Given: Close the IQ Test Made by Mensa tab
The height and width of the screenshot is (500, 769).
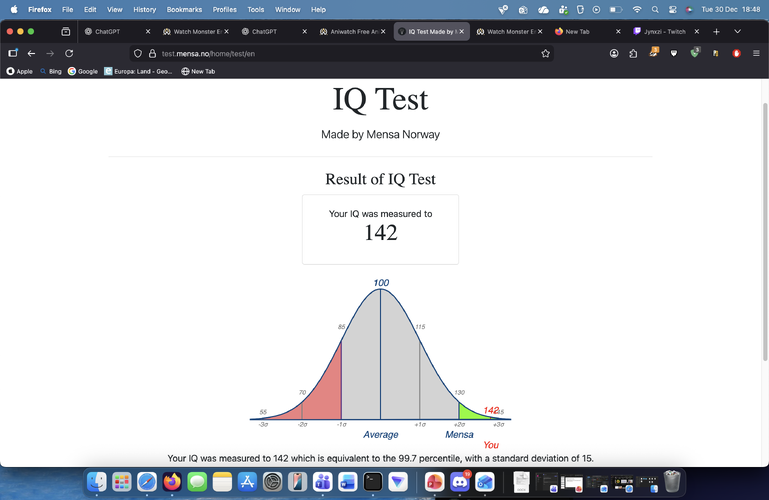Looking at the screenshot, I should [461, 31].
